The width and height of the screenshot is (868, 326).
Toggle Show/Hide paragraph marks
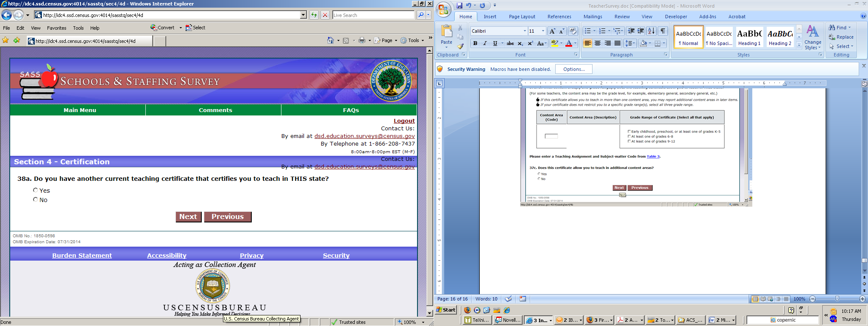tap(663, 31)
